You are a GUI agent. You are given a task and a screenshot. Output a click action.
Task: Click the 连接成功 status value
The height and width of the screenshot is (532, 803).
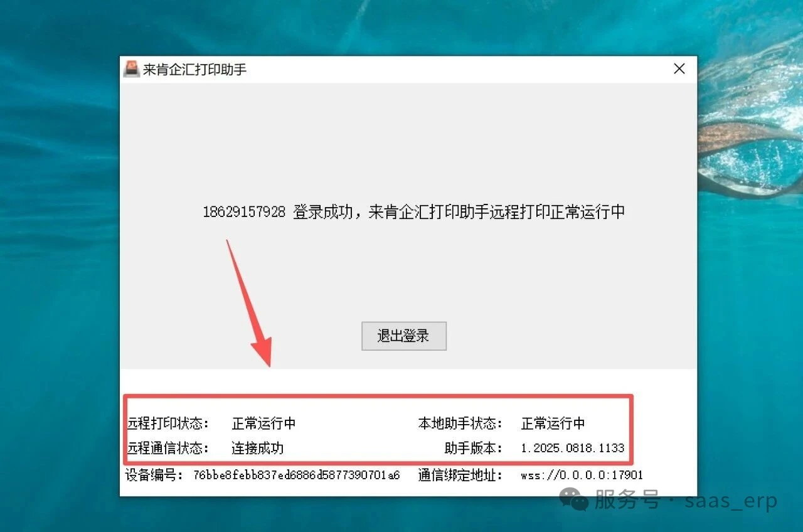point(257,448)
